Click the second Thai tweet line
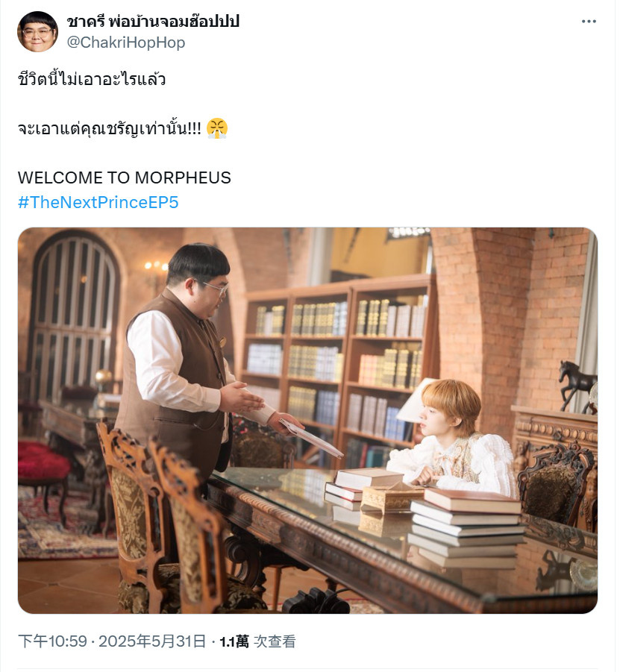 click(x=110, y=128)
